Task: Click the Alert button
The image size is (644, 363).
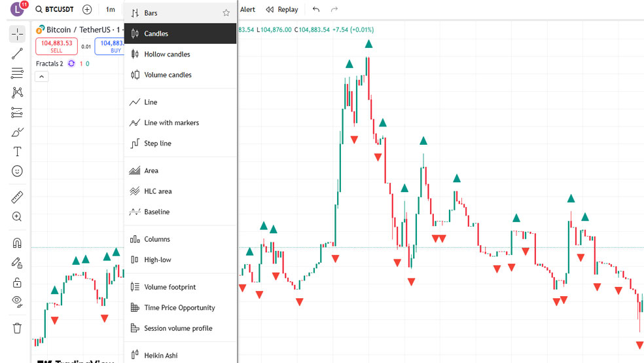Action: pos(247,9)
